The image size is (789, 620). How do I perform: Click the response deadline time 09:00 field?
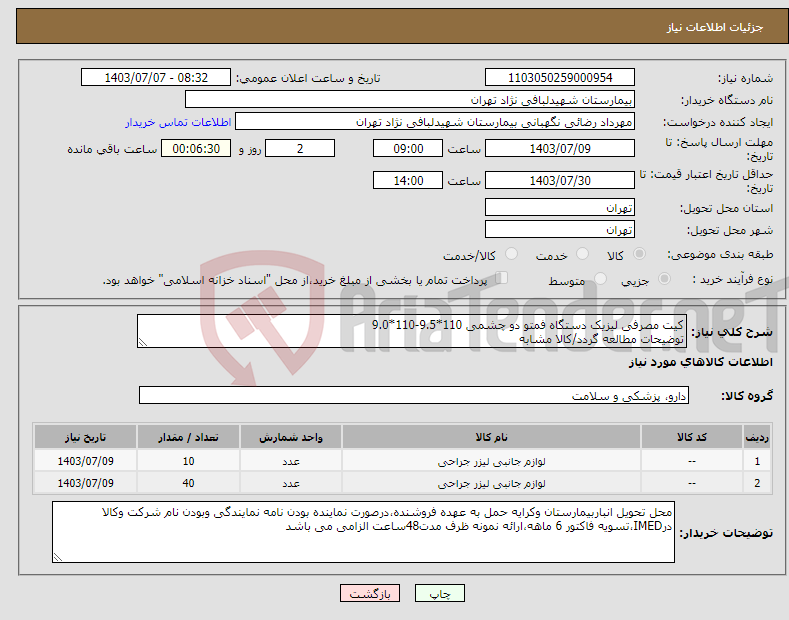pyautogui.click(x=408, y=148)
